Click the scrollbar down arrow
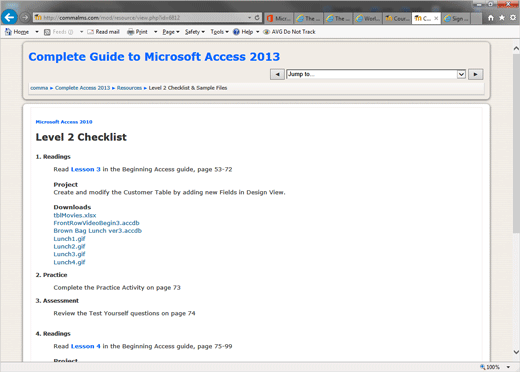The width and height of the screenshot is (520, 372). coord(516,352)
